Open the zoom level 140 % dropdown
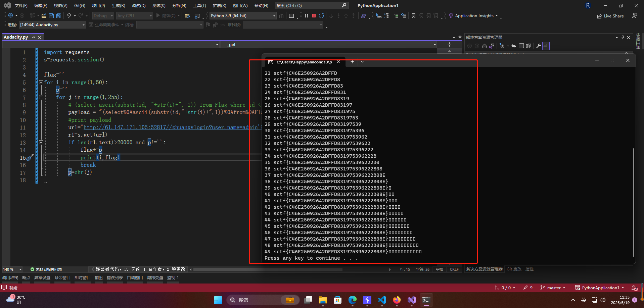 [x=20, y=269]
